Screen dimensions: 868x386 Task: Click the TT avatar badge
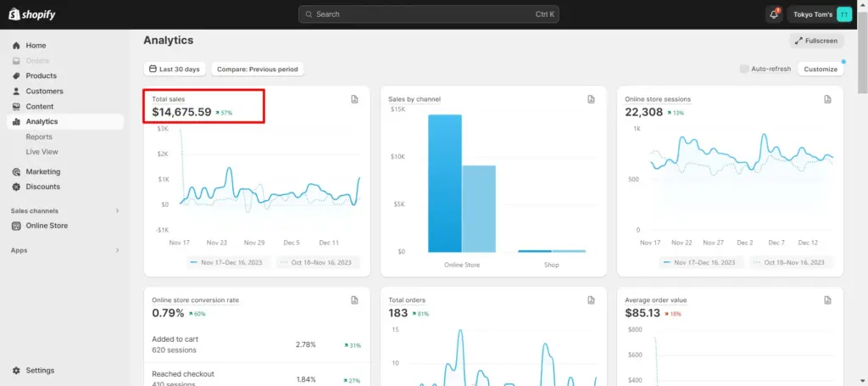tap(843, 14)
